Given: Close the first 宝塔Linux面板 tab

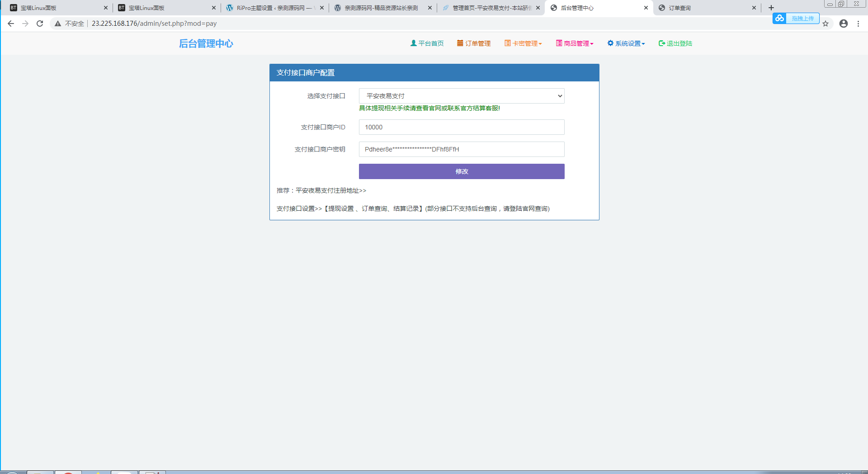Looking at the screenshot, I should coord(106,8).
